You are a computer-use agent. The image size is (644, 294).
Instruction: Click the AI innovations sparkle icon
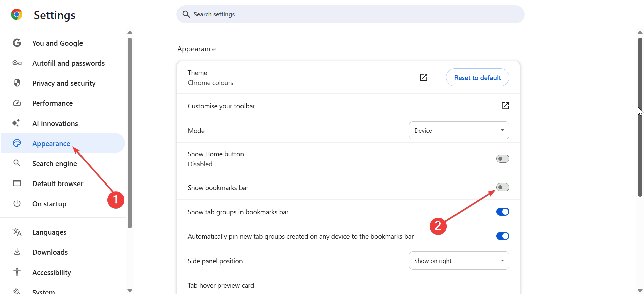[x=16, y=123]
